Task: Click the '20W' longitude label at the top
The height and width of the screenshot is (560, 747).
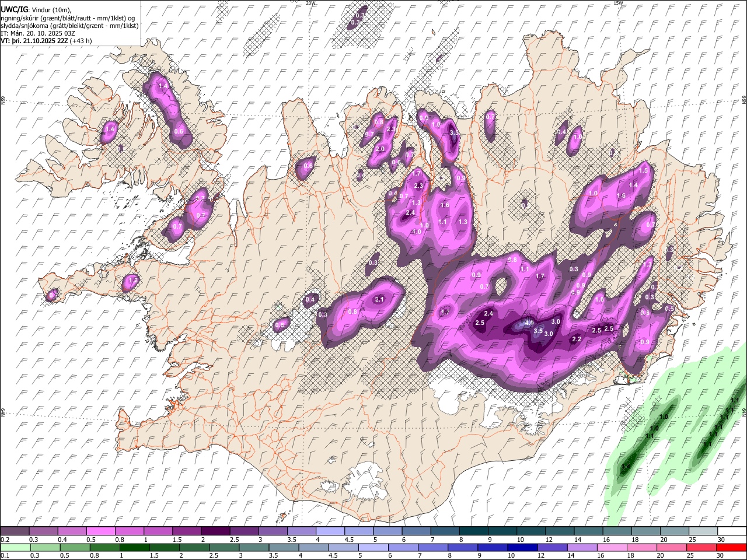Action: 310,3
